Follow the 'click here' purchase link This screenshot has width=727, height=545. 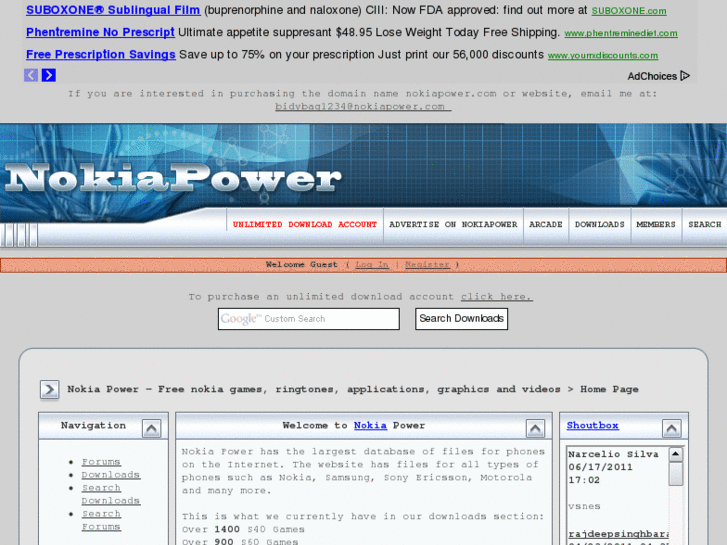click(497, 297)
